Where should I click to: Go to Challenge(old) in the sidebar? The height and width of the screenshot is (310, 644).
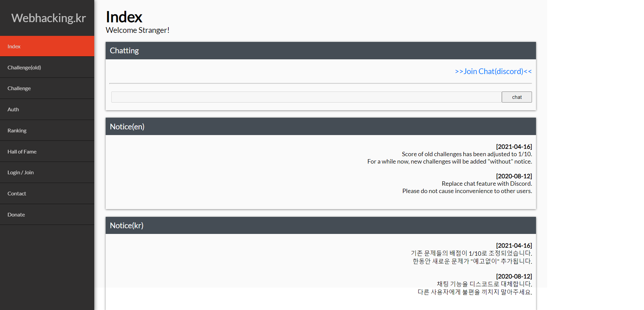(47, 67)
